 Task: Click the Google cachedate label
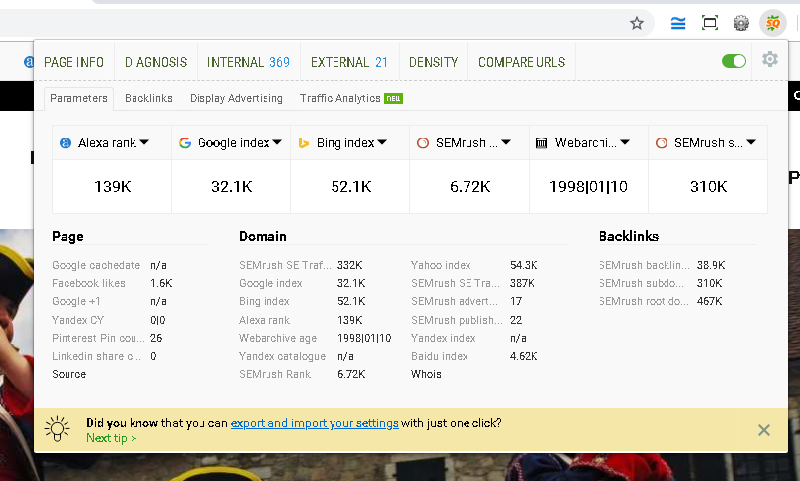pos(96,265)
